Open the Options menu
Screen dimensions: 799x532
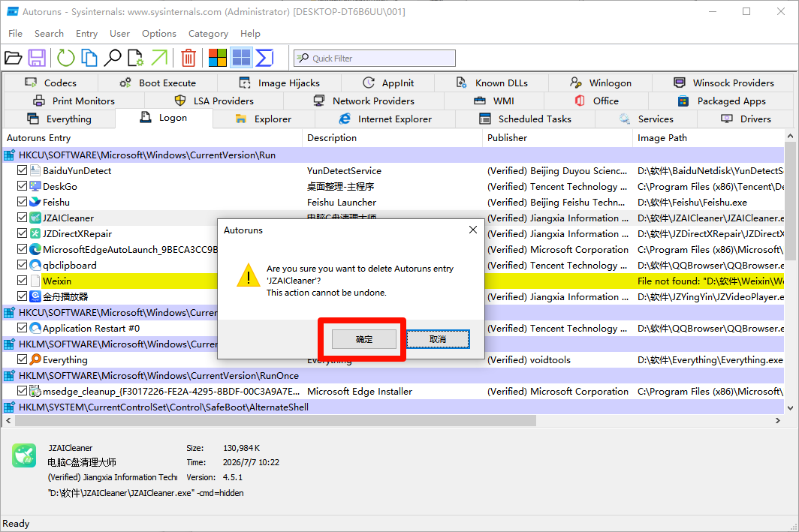[x=159, y=34]
